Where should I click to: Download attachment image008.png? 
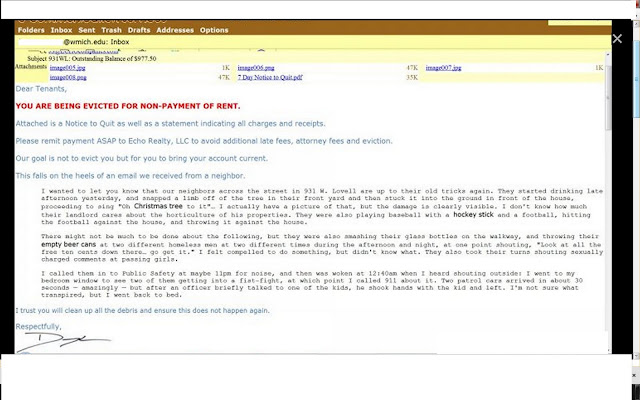coord(68,77)
